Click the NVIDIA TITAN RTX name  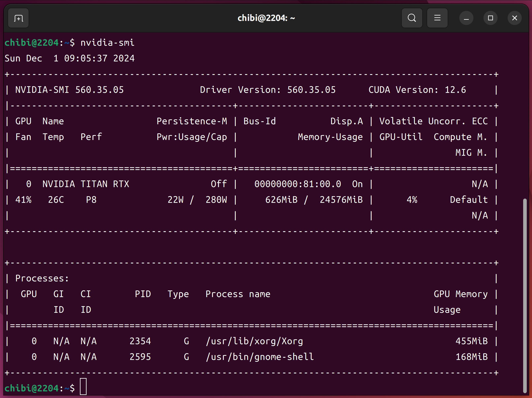[86, 184]
